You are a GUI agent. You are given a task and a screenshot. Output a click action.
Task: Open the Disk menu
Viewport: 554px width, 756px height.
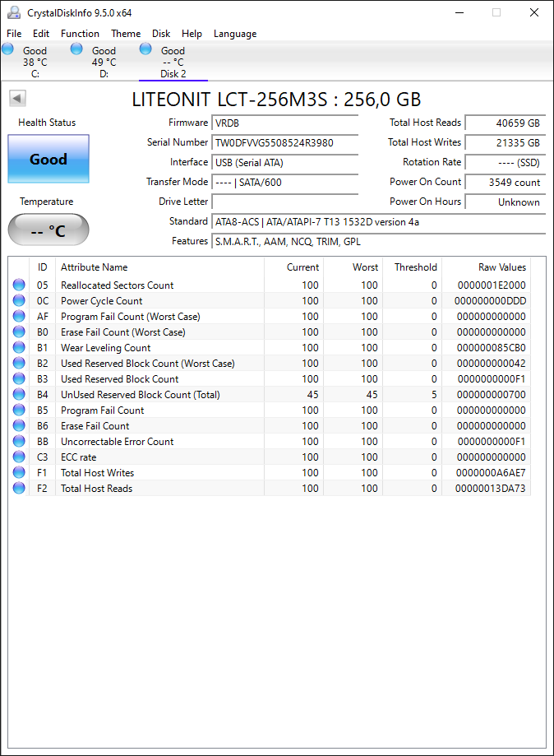161,33
